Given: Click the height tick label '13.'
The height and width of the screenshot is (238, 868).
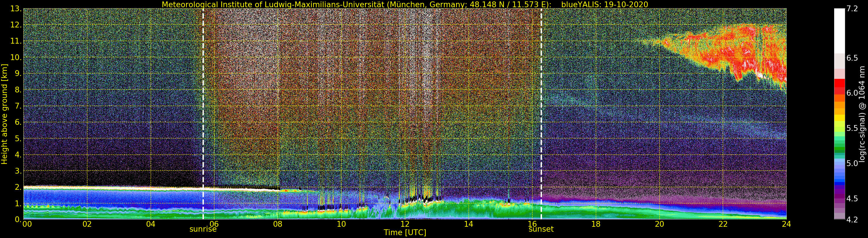Looking at the screenshot, I should pos(16,8).
